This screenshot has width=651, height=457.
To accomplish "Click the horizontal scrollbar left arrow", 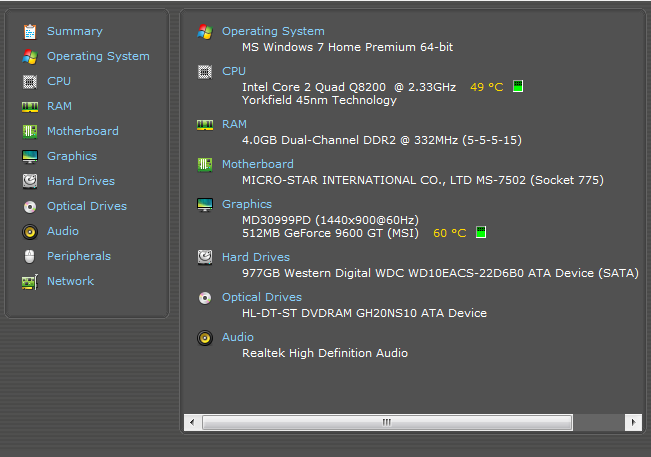I will [192, 423].
